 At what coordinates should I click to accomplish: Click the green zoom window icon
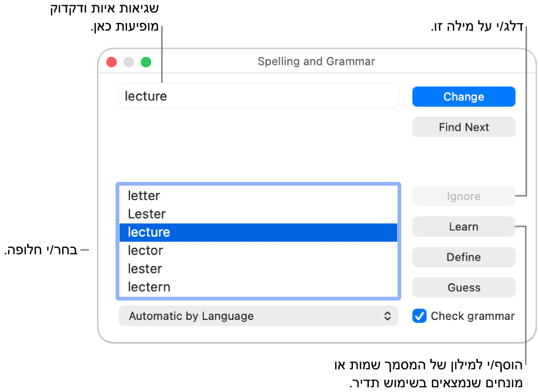(x=146, y=62)
